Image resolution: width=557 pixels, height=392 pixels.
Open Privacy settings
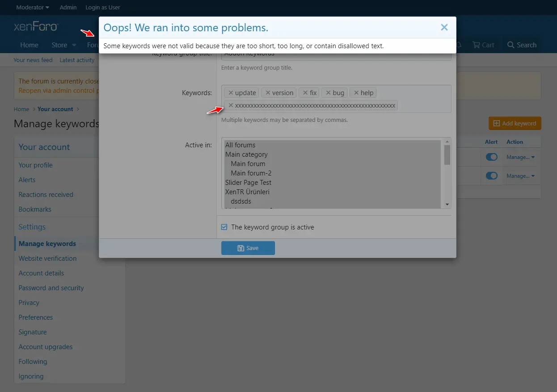(x=29, y=303)
